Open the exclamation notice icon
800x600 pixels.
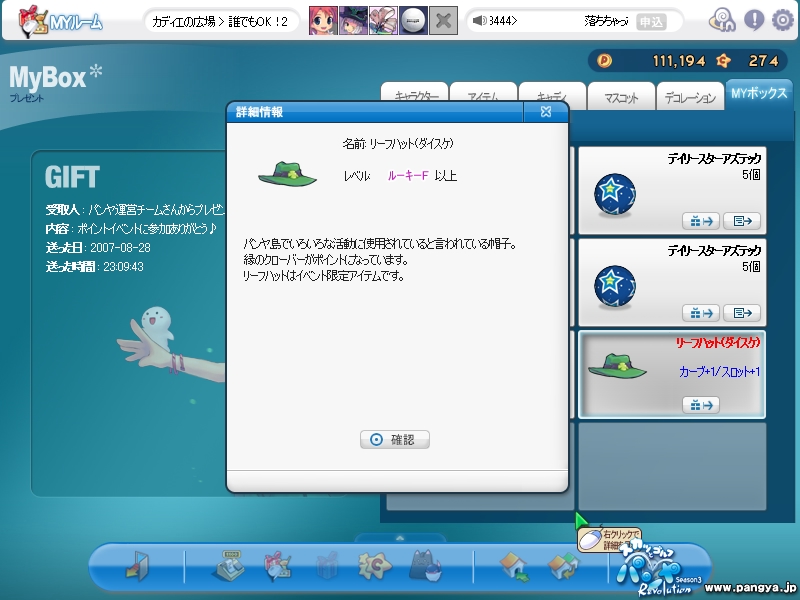[754, 20]
